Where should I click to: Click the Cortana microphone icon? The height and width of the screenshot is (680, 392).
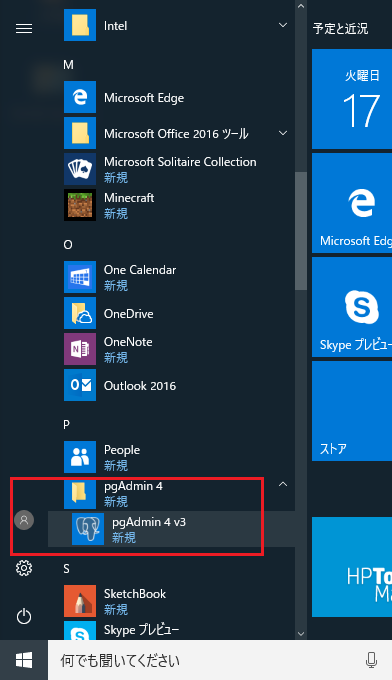point(371,660)
